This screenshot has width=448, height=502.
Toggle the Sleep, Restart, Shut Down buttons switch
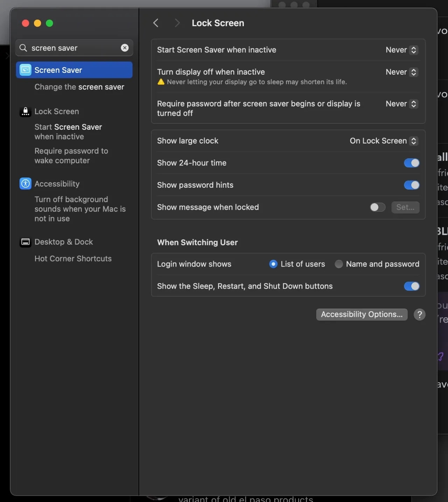[x=412, y=286]
